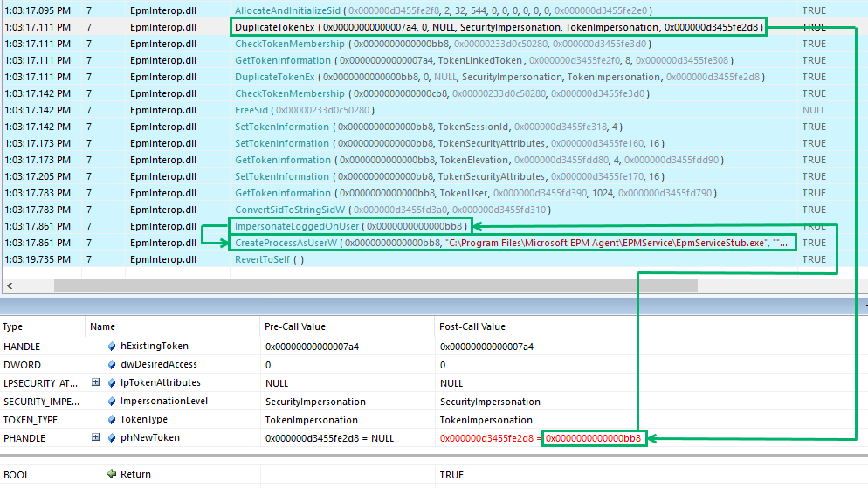Click TRUE return value in RevertToSelf row
Viewport: 868px width, 488px height.
tap(814, 259)
